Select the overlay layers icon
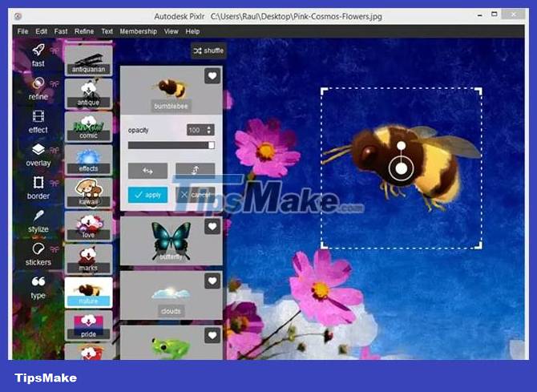This screenshot has height=392, width=537. pos(38,150)
